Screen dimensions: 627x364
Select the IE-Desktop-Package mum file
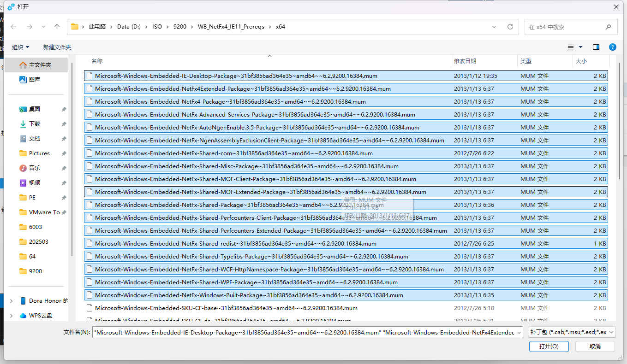point(346,76)
